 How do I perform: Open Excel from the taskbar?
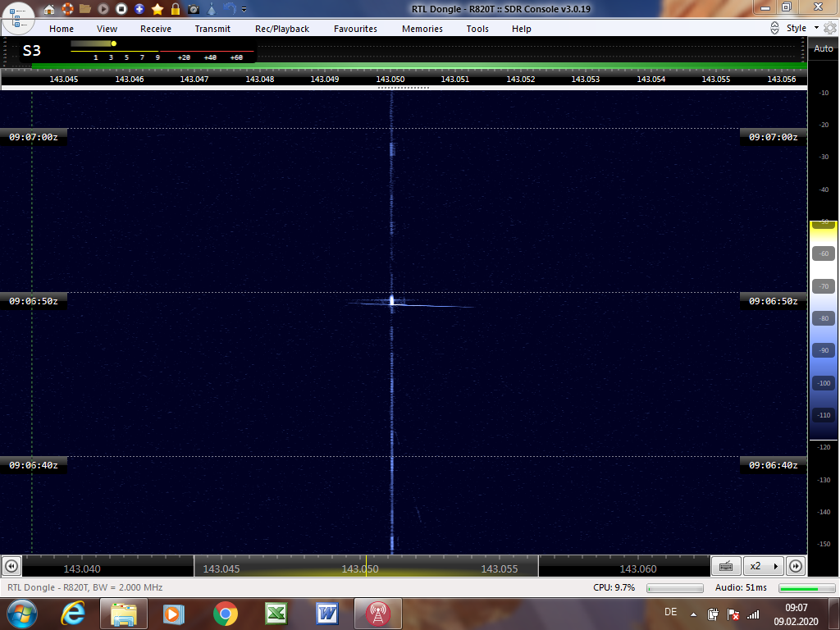276,614
